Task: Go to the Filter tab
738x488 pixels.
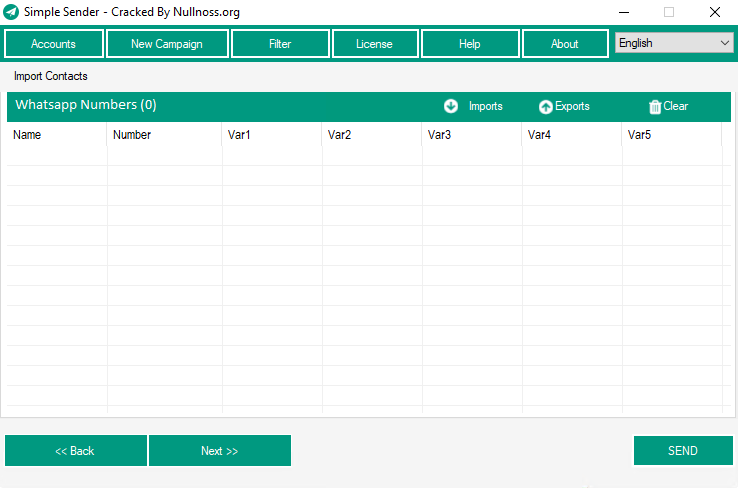Action: 280,44
